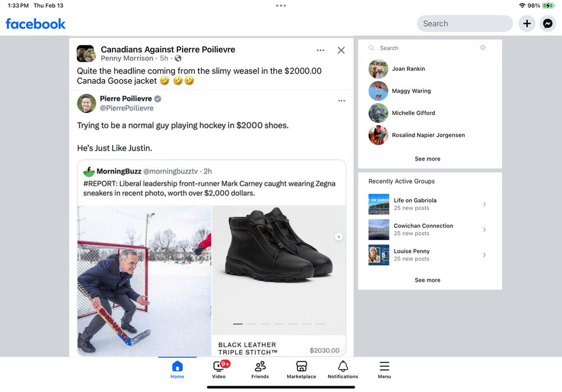Click the public globe privacy icon
Screen dimensions: 562x392
[x=178, y=58]
